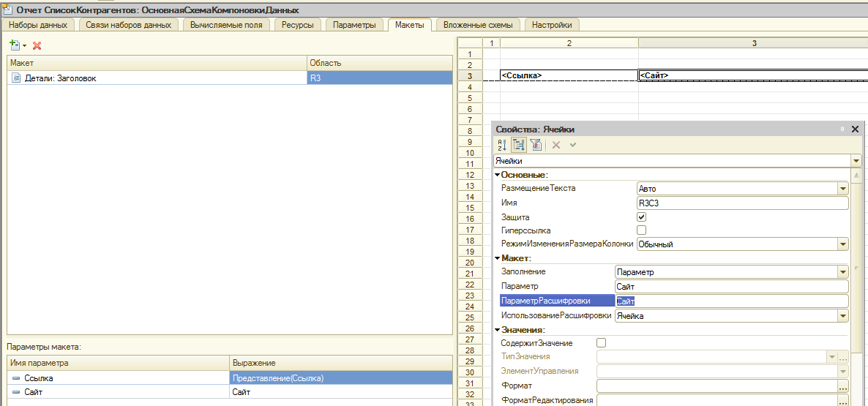
Task: Close the Свойства: Ячейки panel
Action: [x=855, y=129]
